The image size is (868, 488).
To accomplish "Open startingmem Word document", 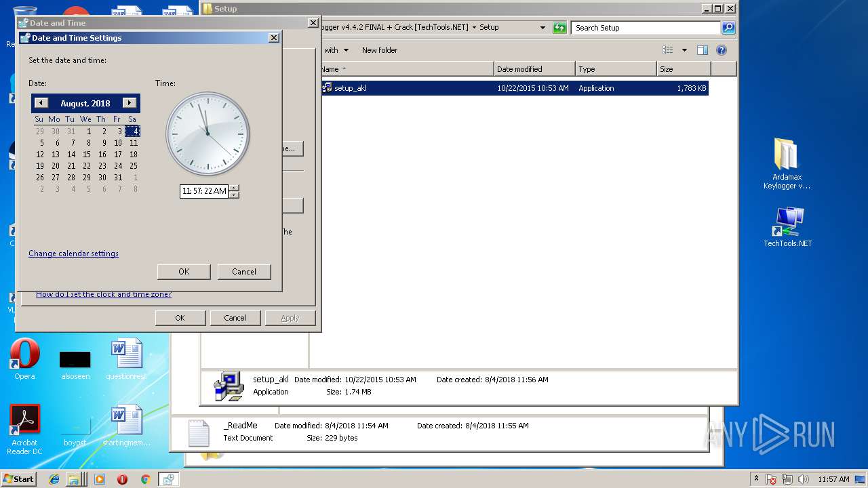I will 127,426.
